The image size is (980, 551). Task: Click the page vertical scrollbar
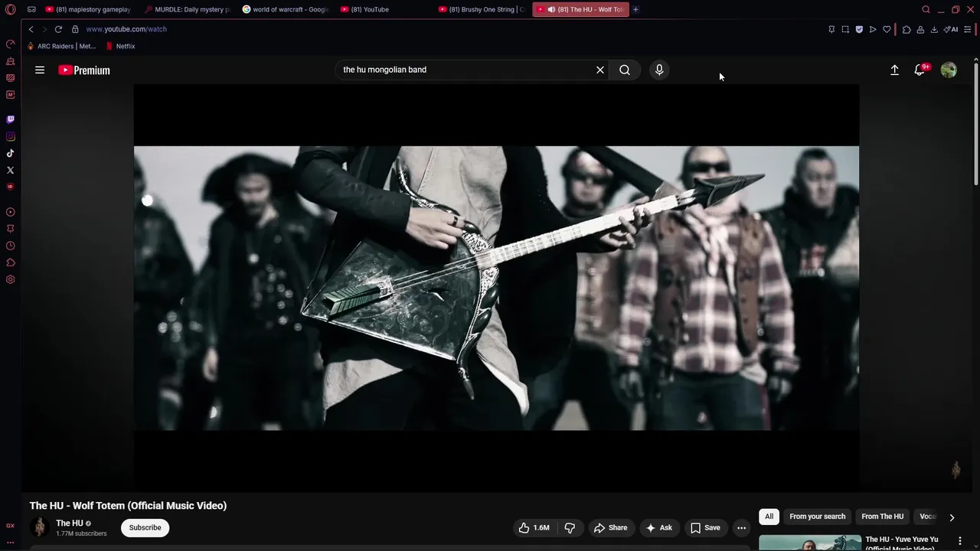975,122
